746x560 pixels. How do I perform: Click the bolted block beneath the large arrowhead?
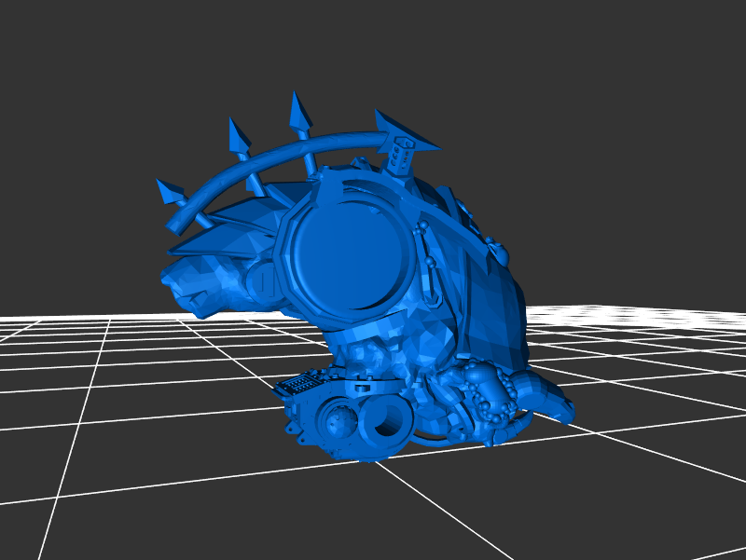pyautogui.click(x=399, y=155)
